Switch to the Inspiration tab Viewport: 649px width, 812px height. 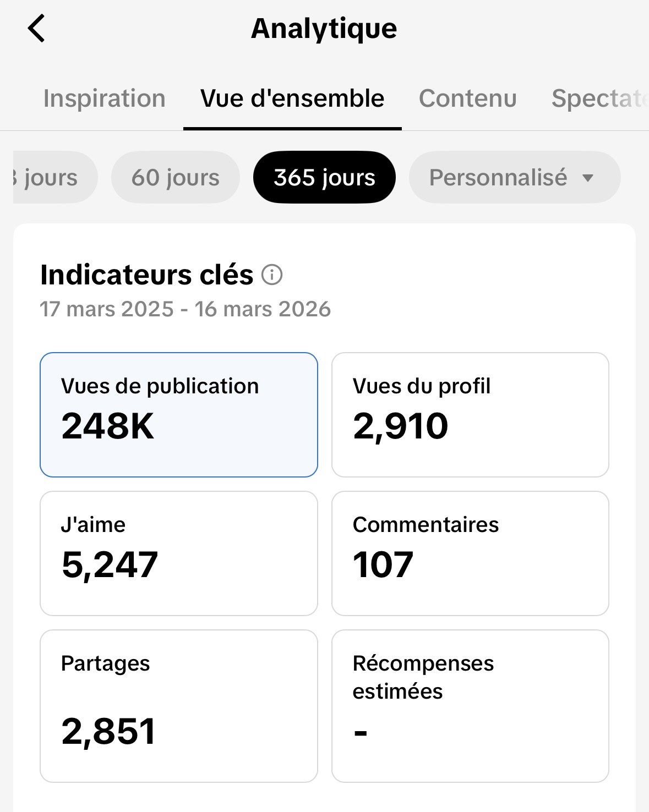tap(104, 98)
